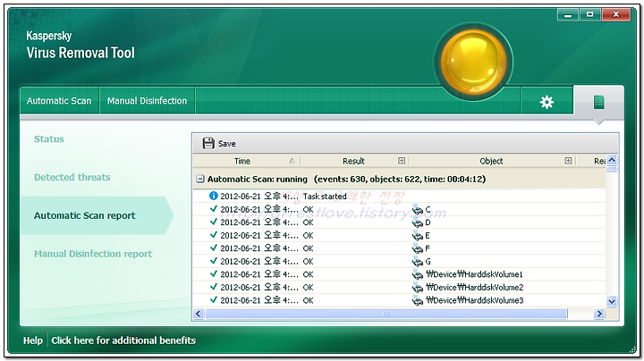The image size is (644, 361).
Task: Click the drive icon for C
Action: (x=418, y=210)
